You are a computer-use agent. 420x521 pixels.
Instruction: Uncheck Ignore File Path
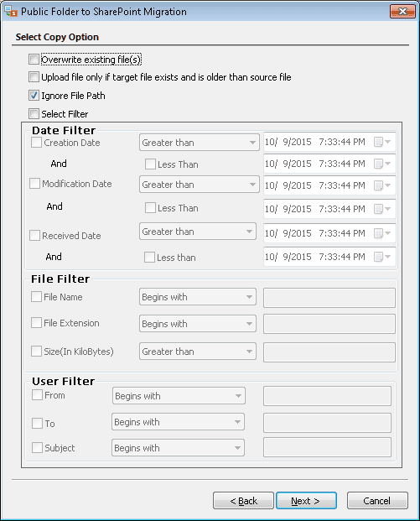click(x=34, y=96)
